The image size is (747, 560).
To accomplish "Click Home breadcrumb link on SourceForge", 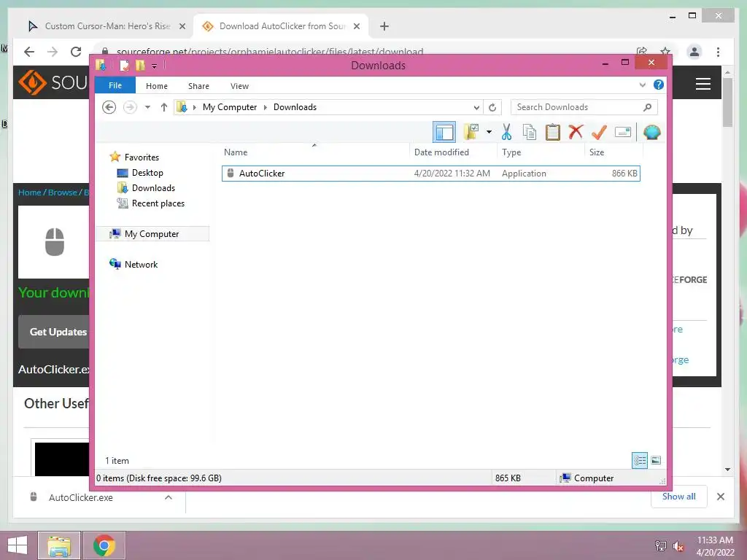I will point(29,192).
